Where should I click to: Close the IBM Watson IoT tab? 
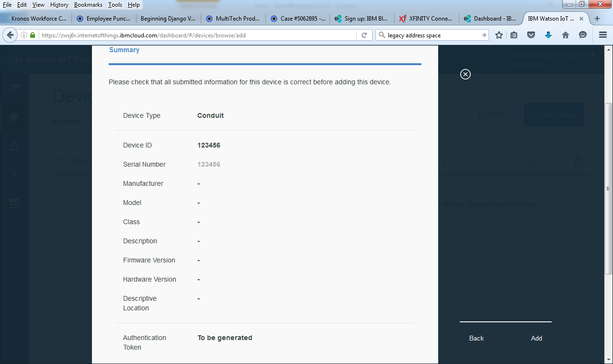[x=581, y=19]
